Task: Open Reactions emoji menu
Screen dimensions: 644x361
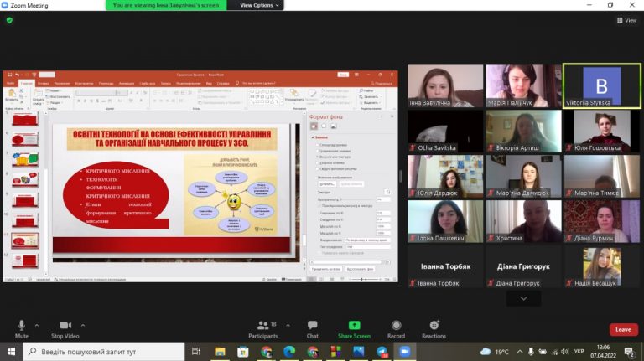Action: pyautogui.click(x=434, y=329)
